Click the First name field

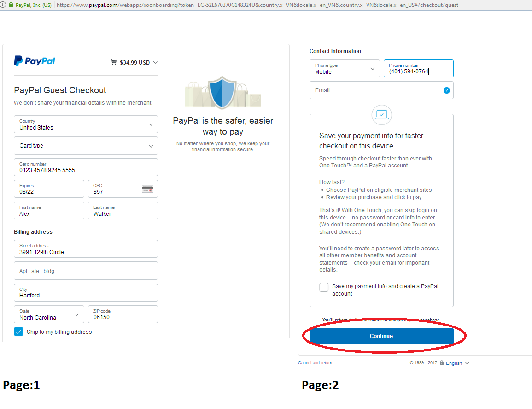coord(49,211)
